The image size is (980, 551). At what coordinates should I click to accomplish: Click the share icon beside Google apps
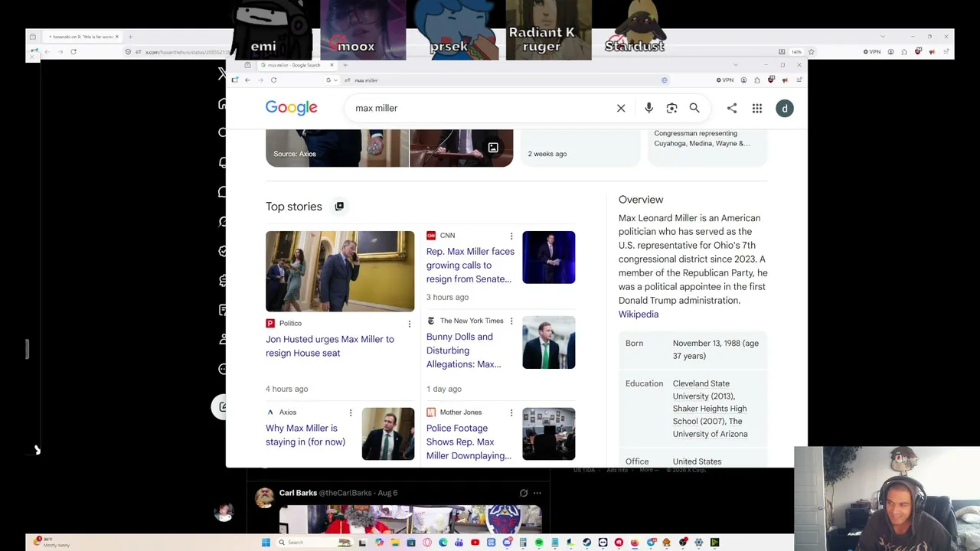pyautogui.click(x=732, y=108)
